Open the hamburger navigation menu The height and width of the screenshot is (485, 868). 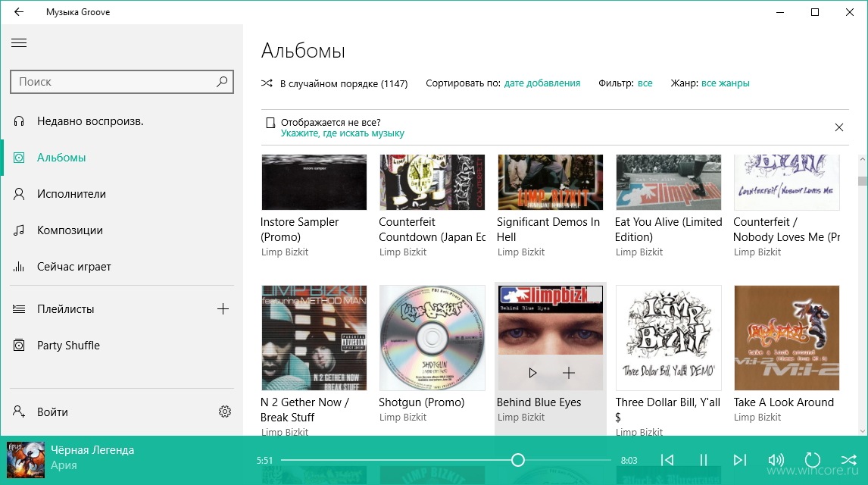pos(19,43)
